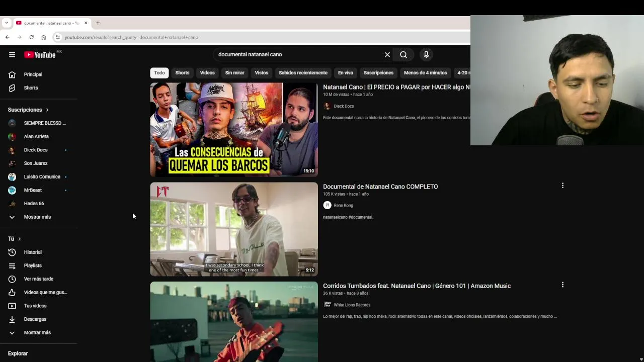Expand Mostrar más under subscriptions
This screenshot has width=644, height=362.
(x=38, y=217)
